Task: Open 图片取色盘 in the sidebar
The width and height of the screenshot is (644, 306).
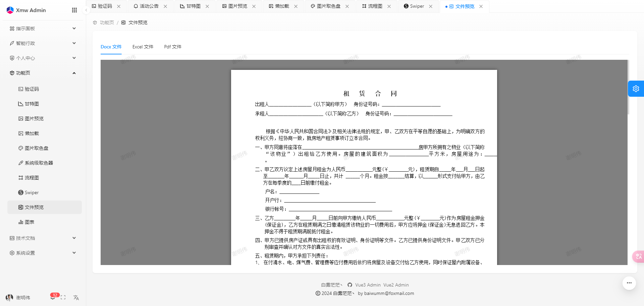Action: click(45, 148)
